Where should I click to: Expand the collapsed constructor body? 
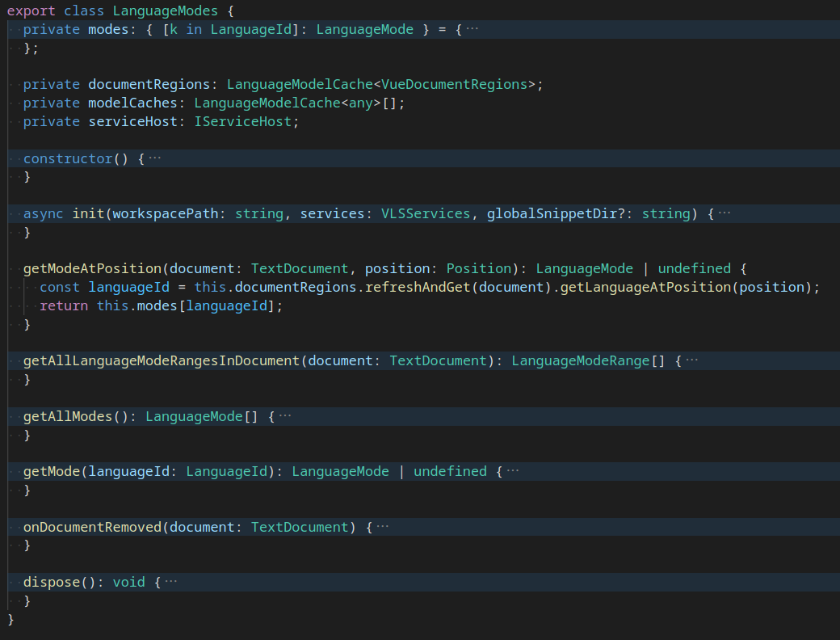coord(157,158)
